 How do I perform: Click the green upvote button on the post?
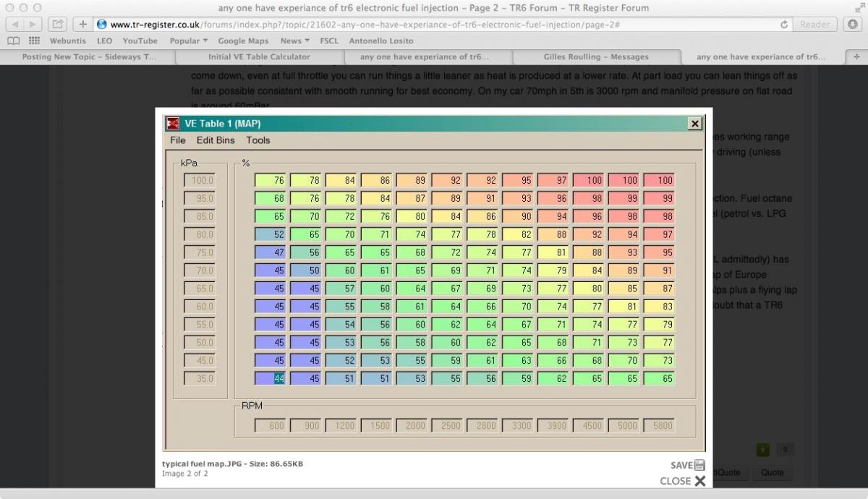point(763,450)
